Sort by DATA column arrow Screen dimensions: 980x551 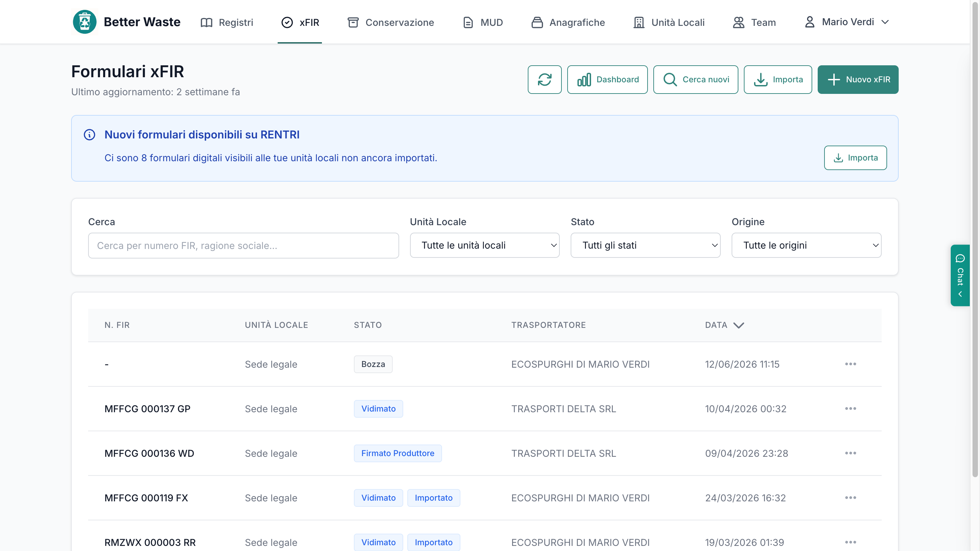(738, 325)
